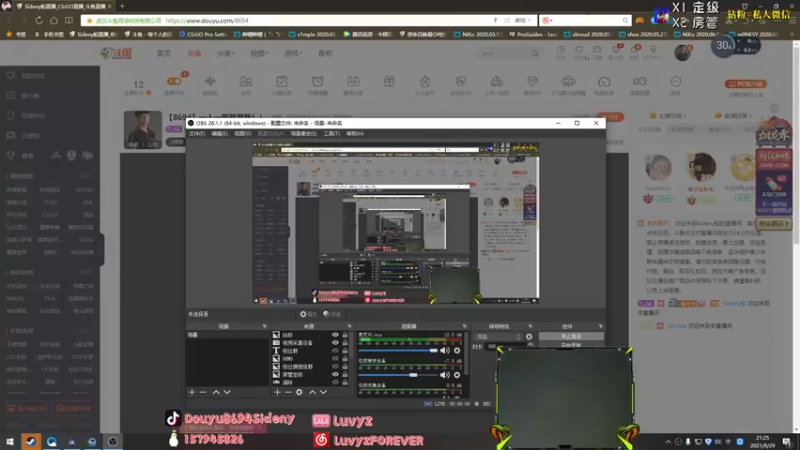
Task: Go to 首页 in Douyu navigation
Action: click(x=164, y=53)
